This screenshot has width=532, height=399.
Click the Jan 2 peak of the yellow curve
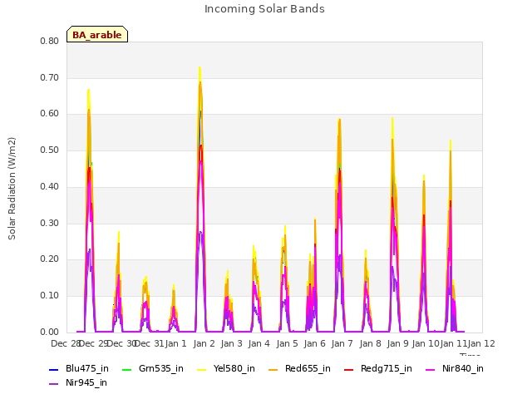199,67
